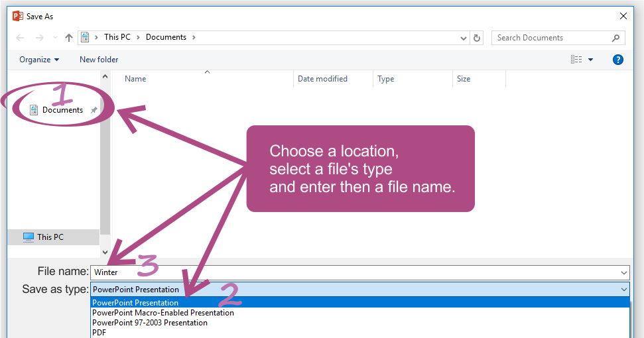Viewport: 644px width, 338px height.
Task: Choose PowerPoint Presentation from the type list
Action: click(x=359, y=303)
